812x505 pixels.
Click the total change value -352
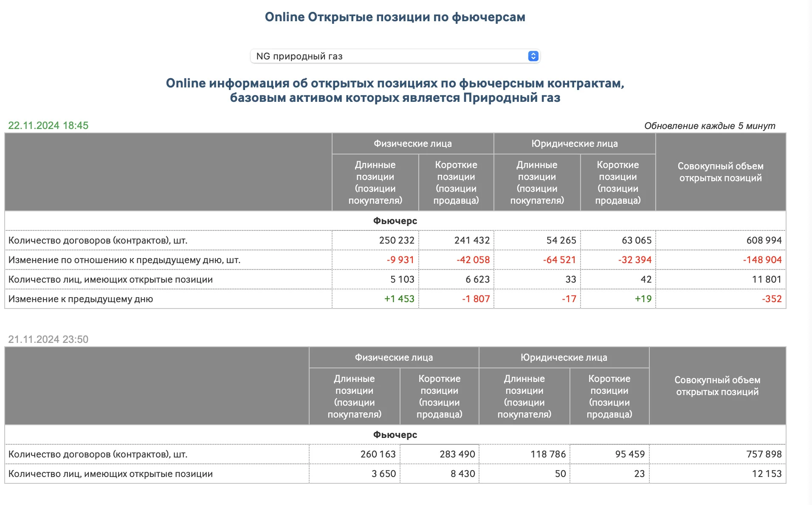[x=772, y=299]
